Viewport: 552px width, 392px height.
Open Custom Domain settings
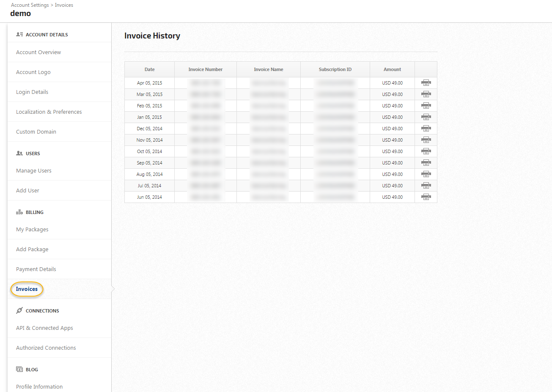click(36, 132)
